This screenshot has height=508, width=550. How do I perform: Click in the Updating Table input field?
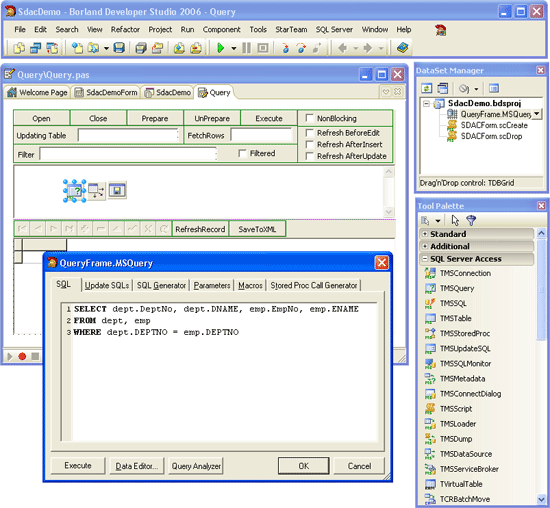click(128, 135)
